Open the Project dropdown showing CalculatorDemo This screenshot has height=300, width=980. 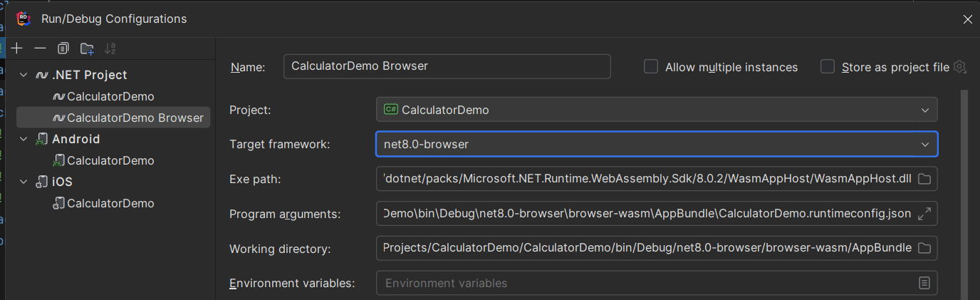(657, 110)
